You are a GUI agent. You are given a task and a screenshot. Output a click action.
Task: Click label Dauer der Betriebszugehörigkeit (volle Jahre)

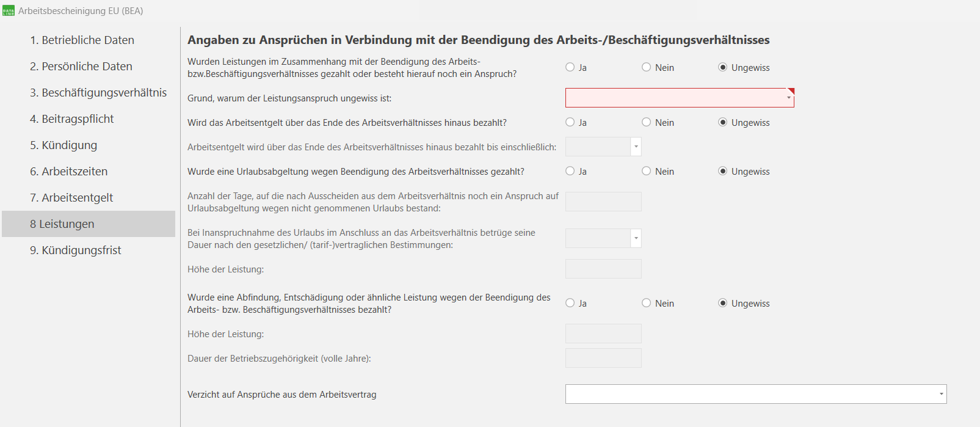tap(279, 359)
